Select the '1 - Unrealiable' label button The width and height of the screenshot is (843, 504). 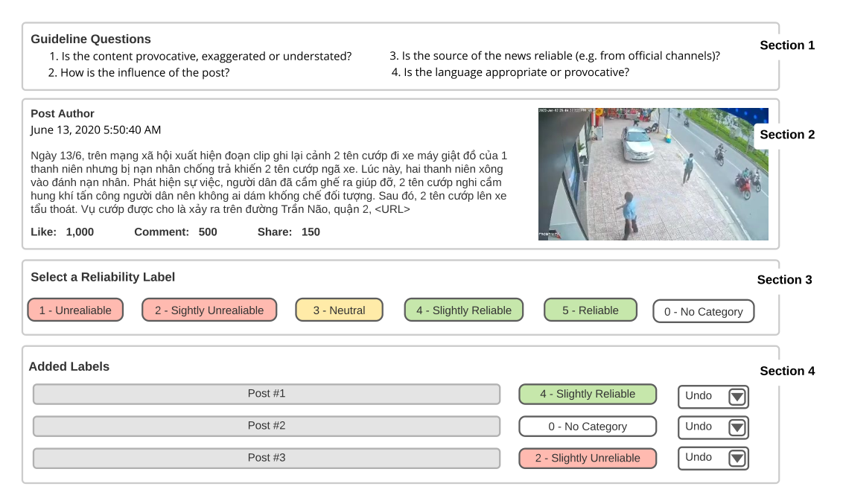pyautogui.click(x=75, y=310)
